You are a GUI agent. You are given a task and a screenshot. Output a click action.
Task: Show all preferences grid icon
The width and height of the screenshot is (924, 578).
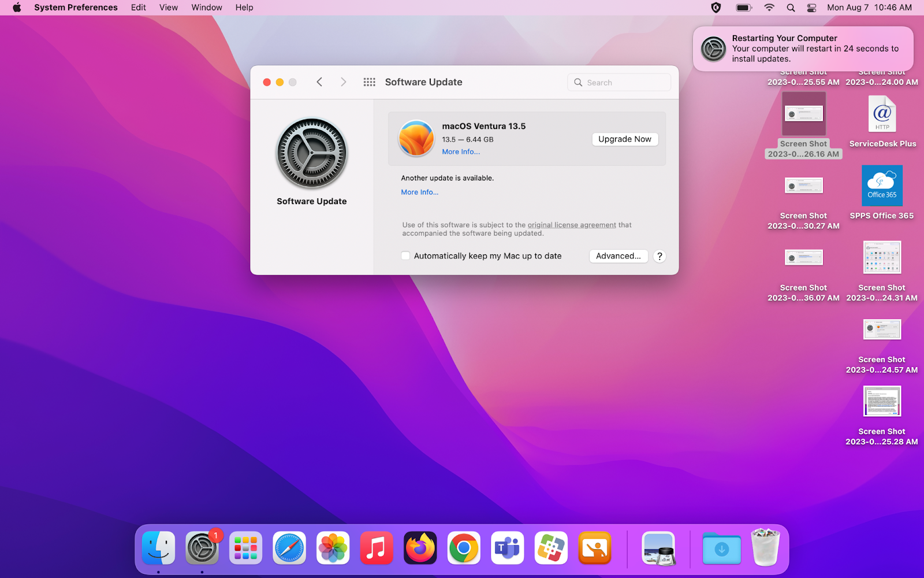(x=370, y=82)
